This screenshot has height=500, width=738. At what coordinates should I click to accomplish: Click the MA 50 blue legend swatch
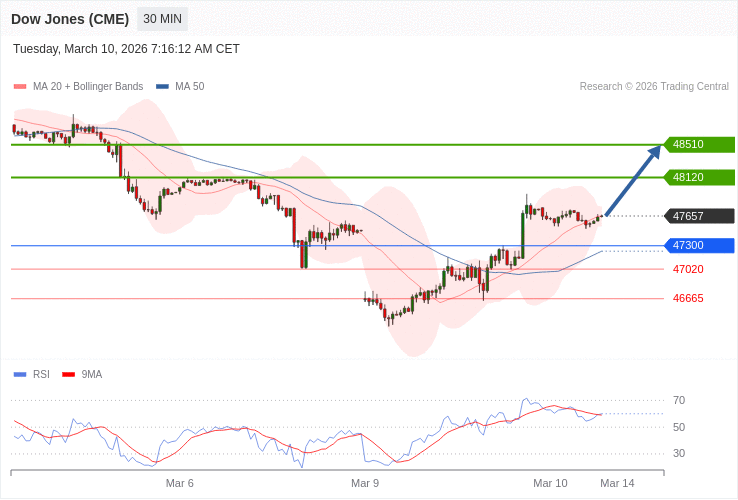(162, 87)
